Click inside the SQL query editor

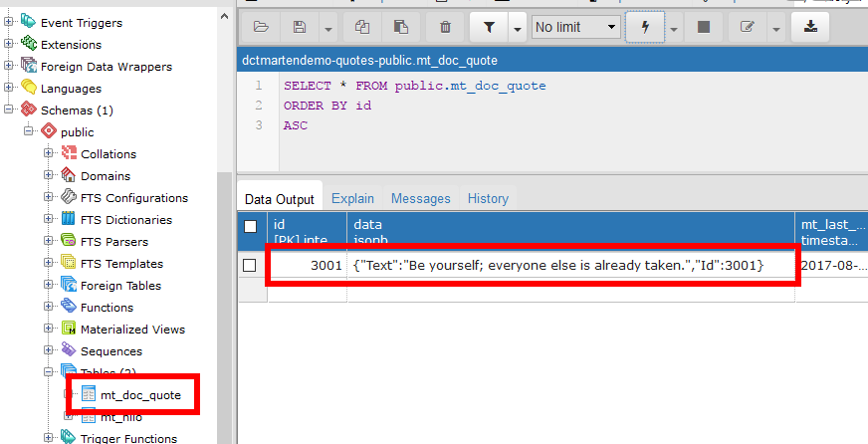pos(573,121)
